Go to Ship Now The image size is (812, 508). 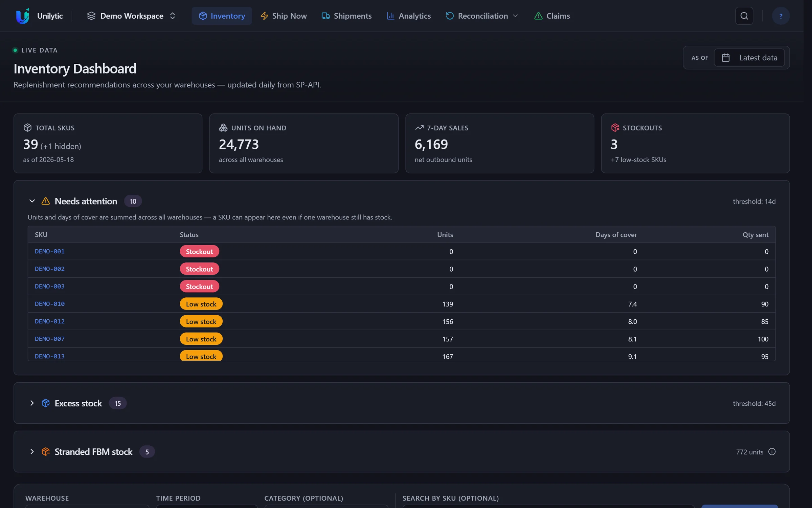(x=284, y=16)
